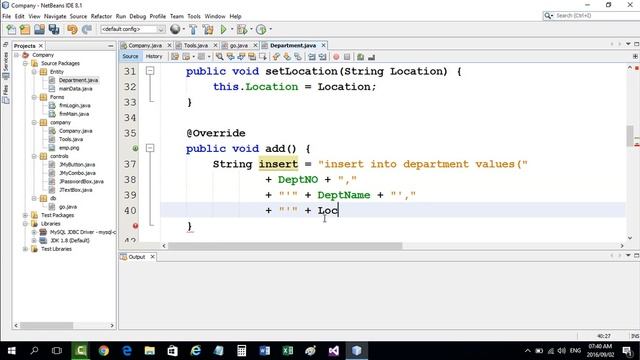Collapse the add() method code fold
The image size is (640, 360).
pyautogui.click(x=150, y=148)
